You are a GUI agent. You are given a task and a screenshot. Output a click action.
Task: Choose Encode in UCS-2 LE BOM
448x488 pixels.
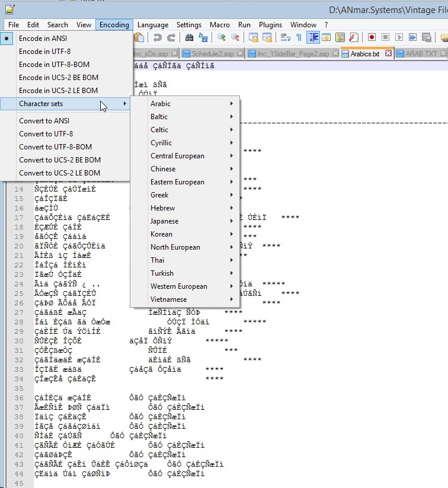(58, 91)
